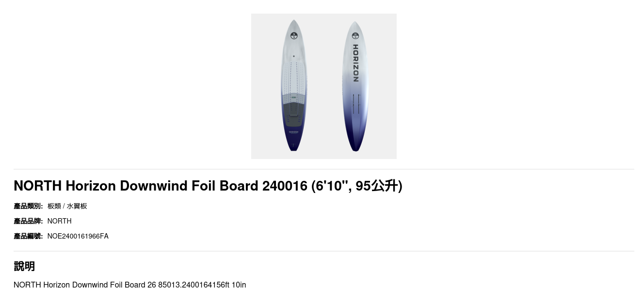Click the description text under 說明
644x304 pixels.
click(x=129, y=285)
